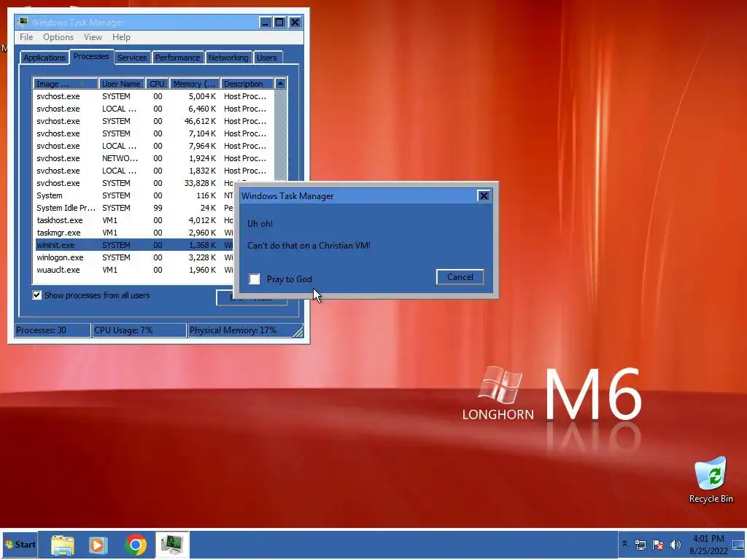Screen dimensions: 747x560
Task: Select svchost.exe using 33,828 K memory
Action: pyautogui.click(x=134, y=183)
